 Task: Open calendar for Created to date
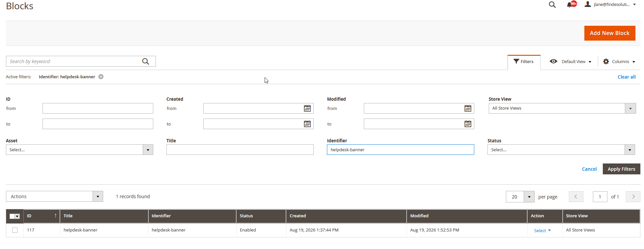(307, 124)
